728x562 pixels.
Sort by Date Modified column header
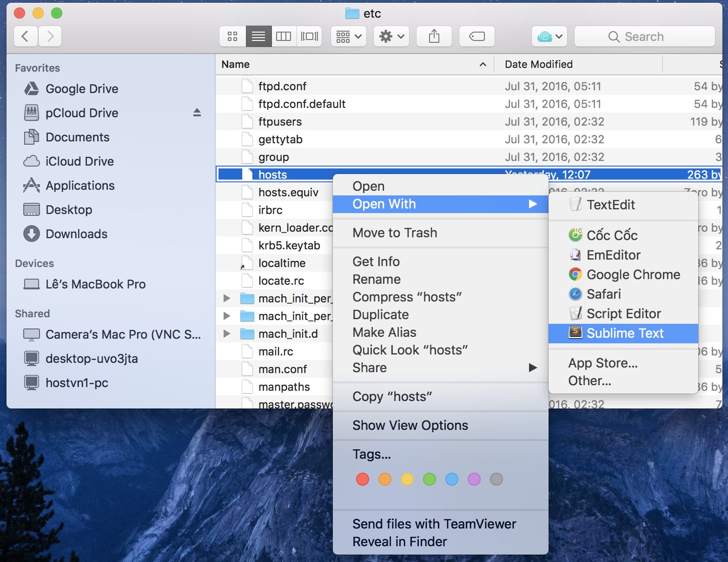(578, 64)
